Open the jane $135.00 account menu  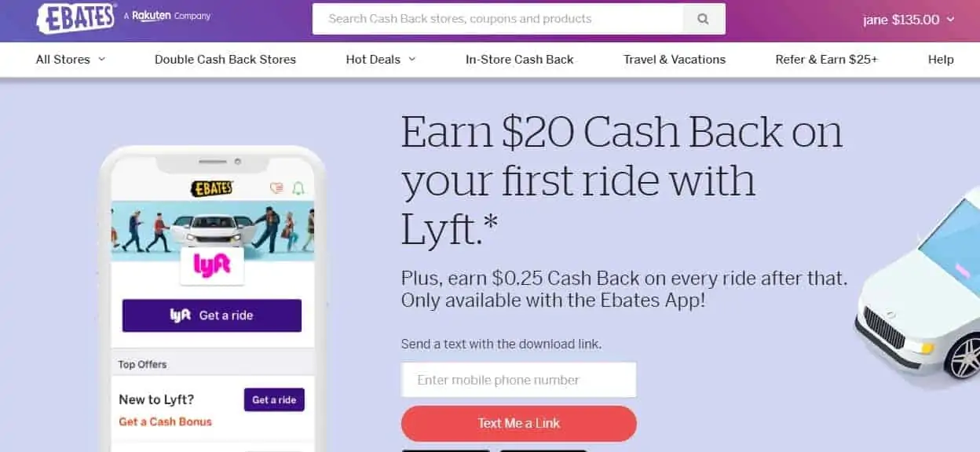pos(909,20)
